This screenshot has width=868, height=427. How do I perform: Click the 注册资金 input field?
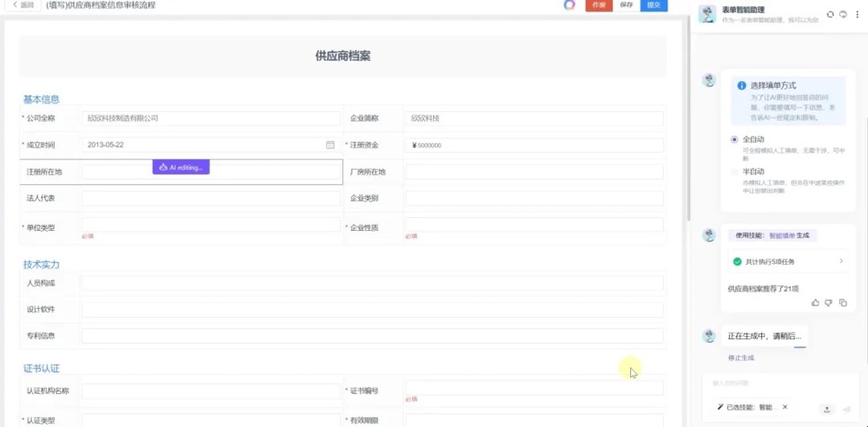[x=534, y=145]
